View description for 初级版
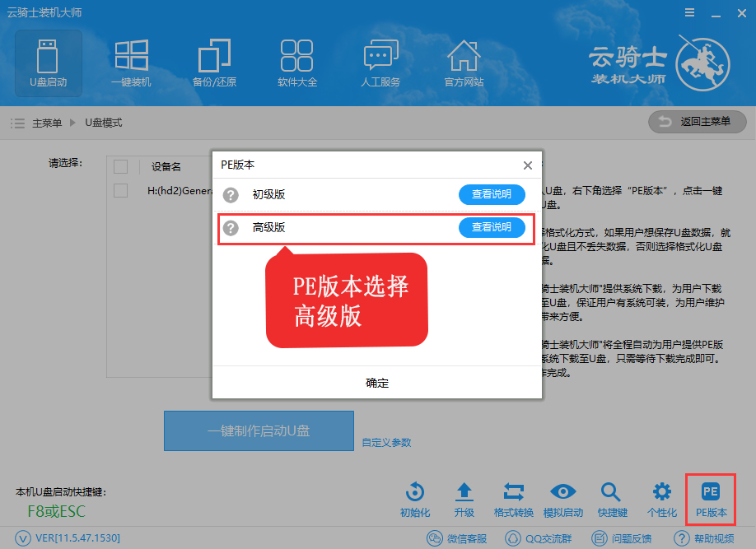 pyautogui.click(x=492, y=194)
